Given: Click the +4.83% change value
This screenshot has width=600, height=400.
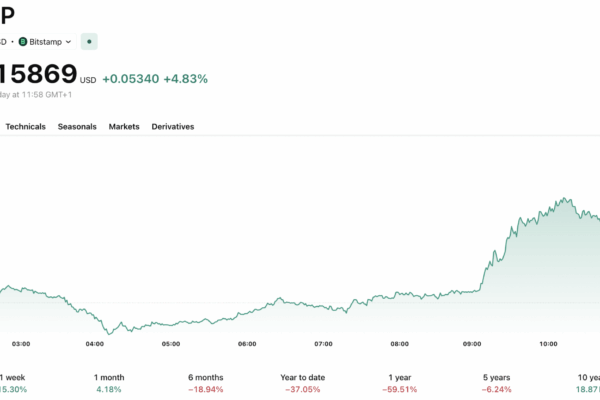Looking at the screenshot, I should (x=186, y=79).
